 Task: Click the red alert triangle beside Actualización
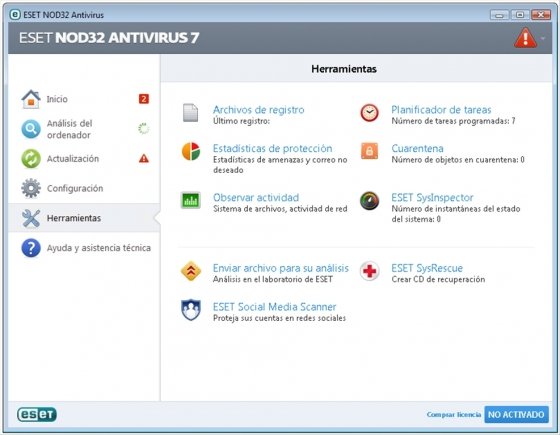tap(144, 158)
